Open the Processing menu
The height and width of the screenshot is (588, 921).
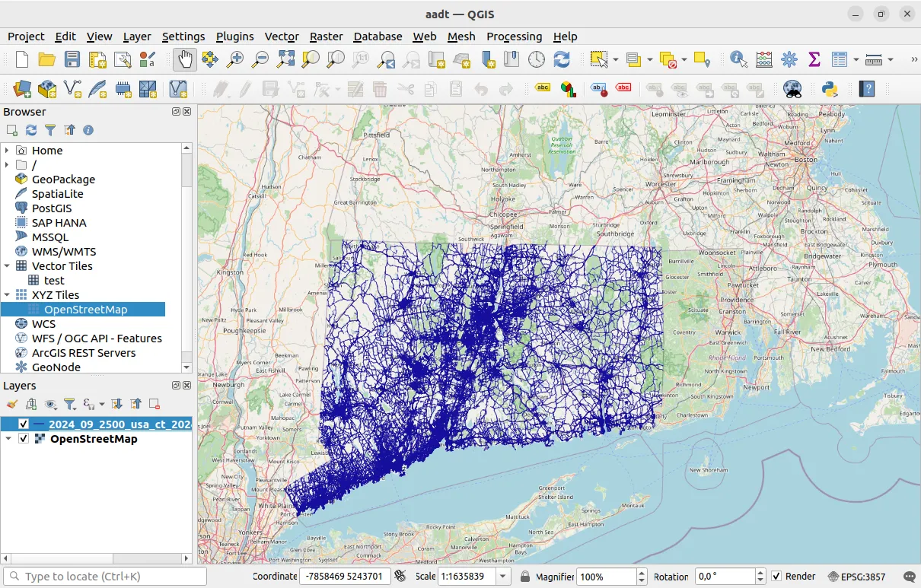515,37
